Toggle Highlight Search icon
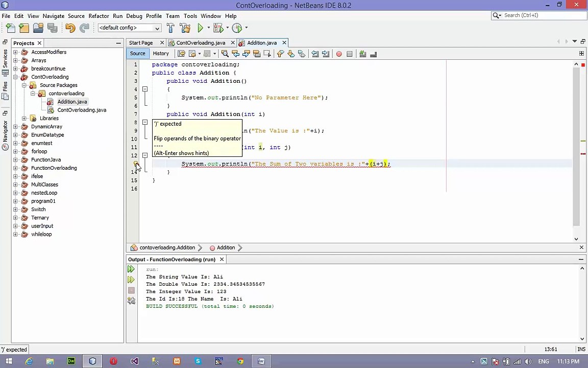This screenshot has height=368, width=588. click(257, 54)
